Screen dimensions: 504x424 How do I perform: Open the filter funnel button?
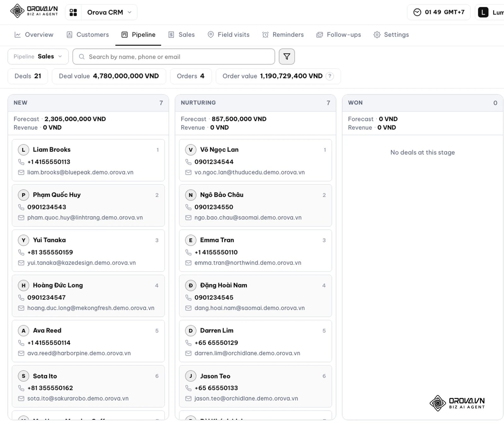coord(287,57)
